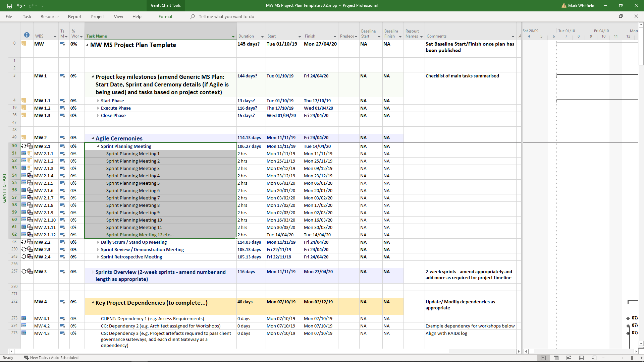This screenshot has height=362, width=644.
Task: Click New Tasks Auto Scheduled status button
Action: (51, 358)
